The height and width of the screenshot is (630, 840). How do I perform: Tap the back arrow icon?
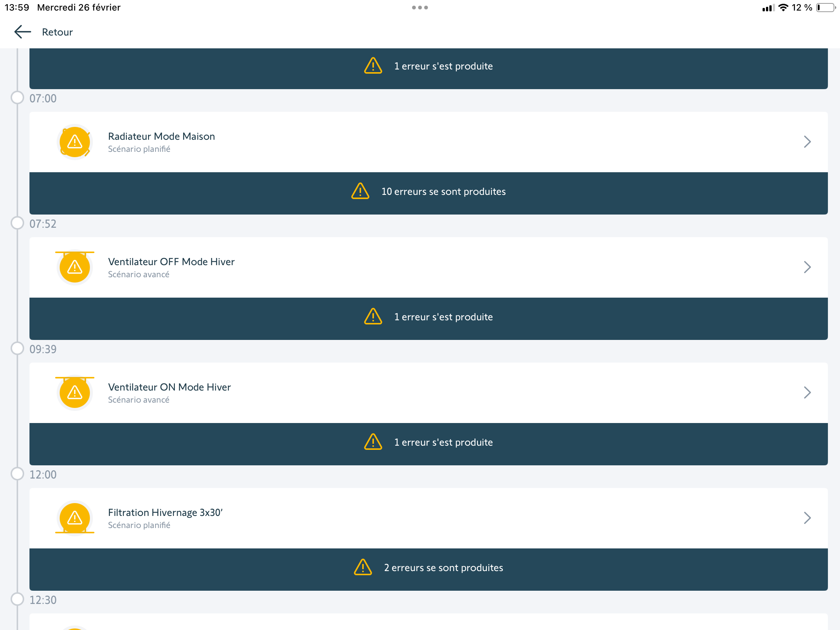[22, 32]
